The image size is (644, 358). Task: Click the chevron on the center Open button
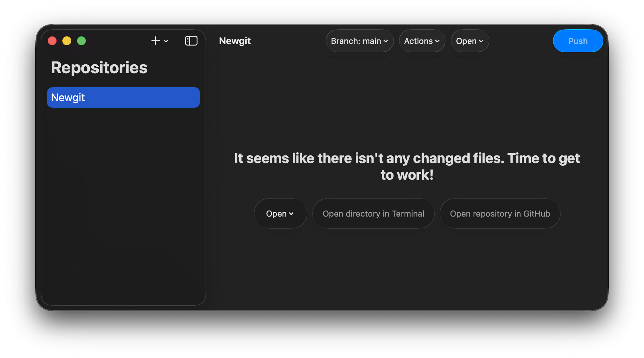291,214
